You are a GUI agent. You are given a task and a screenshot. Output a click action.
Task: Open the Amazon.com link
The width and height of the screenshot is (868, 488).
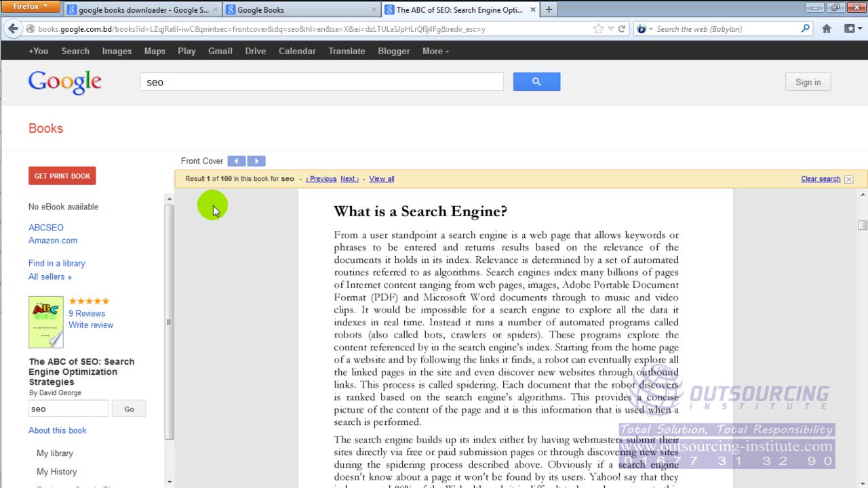[53, 241]
